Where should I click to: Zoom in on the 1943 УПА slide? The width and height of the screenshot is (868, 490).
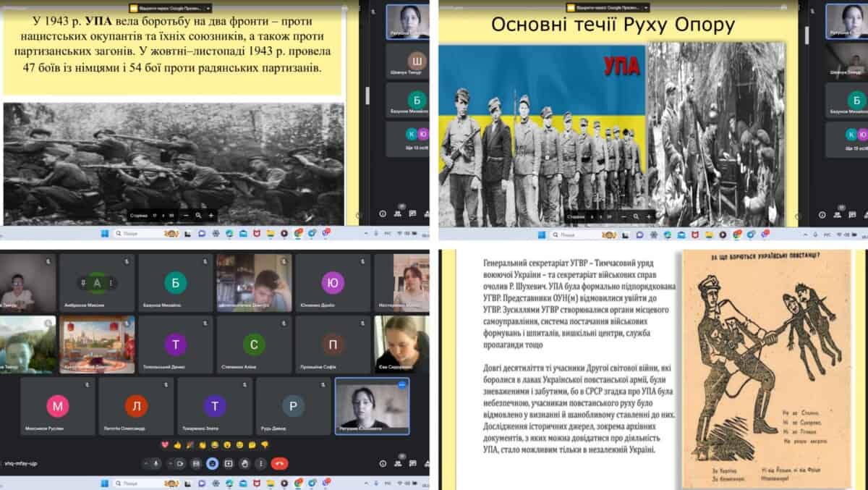211,215
